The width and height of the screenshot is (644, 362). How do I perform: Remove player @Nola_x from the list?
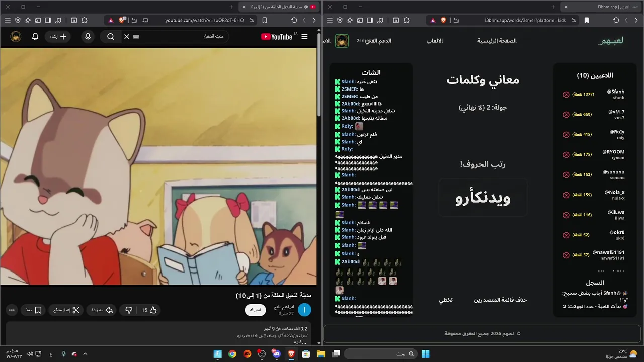(x=566, y=195)
